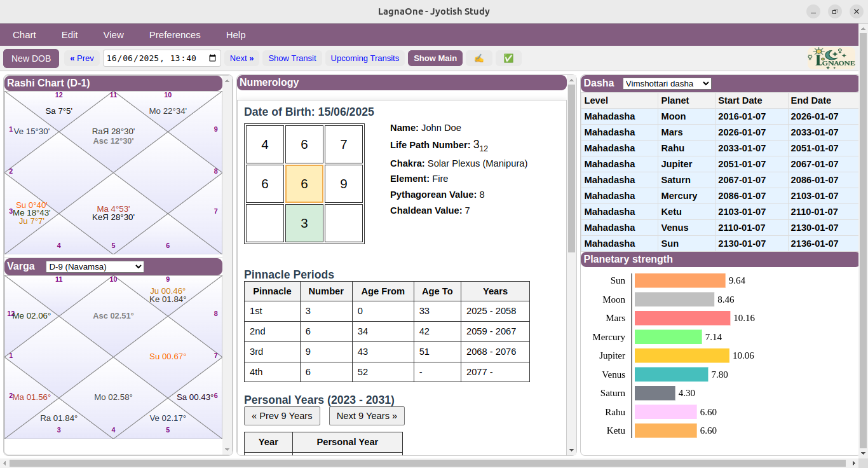868x468 pixels.
Task: Open the Edit menu
Action: pyautogui.click(x=70, y=35)
